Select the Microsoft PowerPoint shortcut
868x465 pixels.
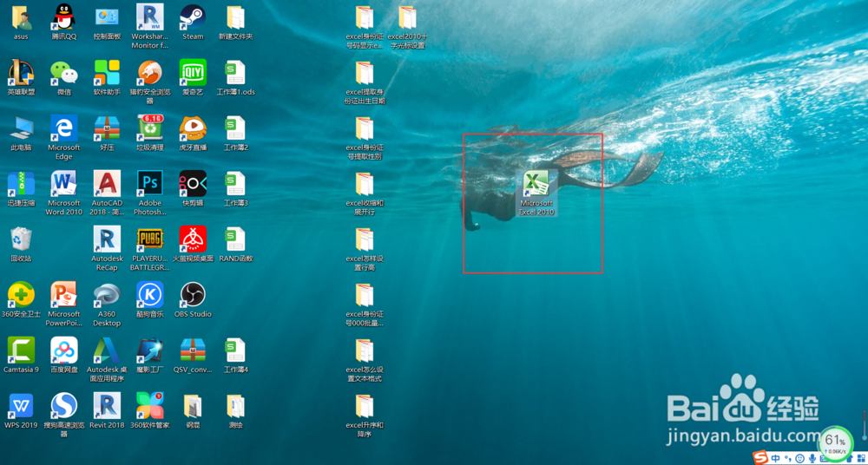64,304
